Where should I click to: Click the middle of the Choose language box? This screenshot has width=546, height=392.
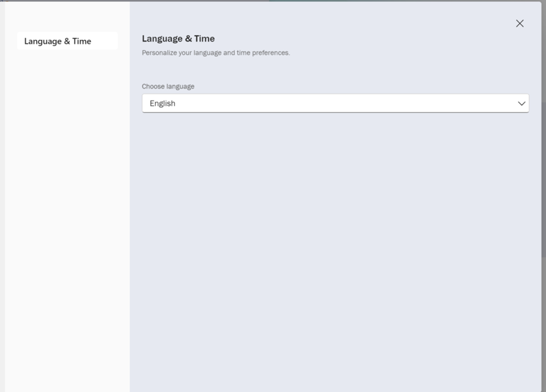335,103
